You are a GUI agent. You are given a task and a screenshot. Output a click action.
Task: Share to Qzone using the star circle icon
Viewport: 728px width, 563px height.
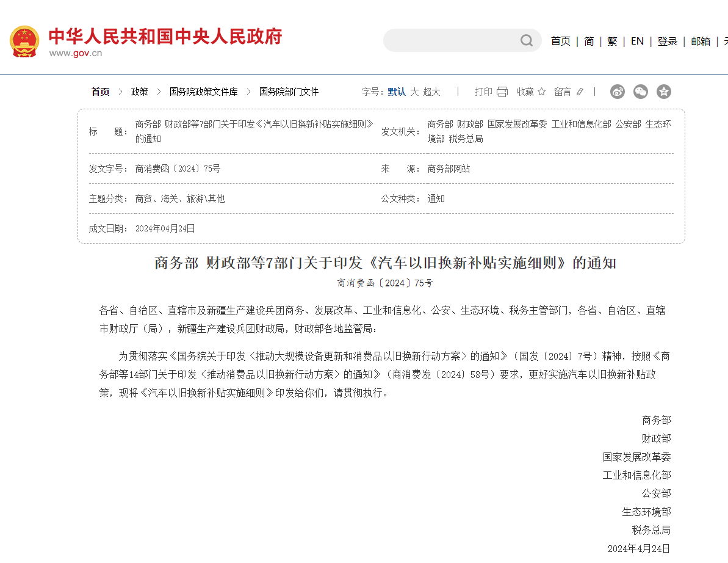664,92
